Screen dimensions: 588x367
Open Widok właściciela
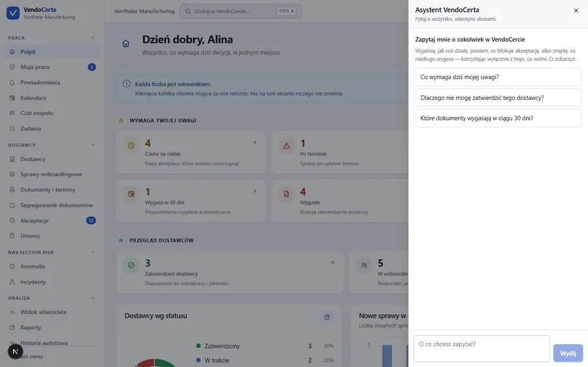pyautogui.click(x=52, y=312)
